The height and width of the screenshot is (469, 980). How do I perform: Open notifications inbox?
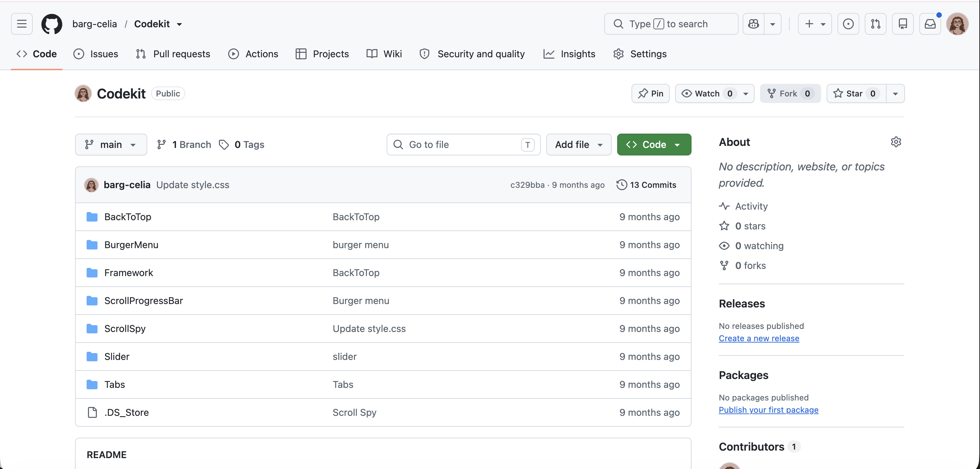click(930, 24)
